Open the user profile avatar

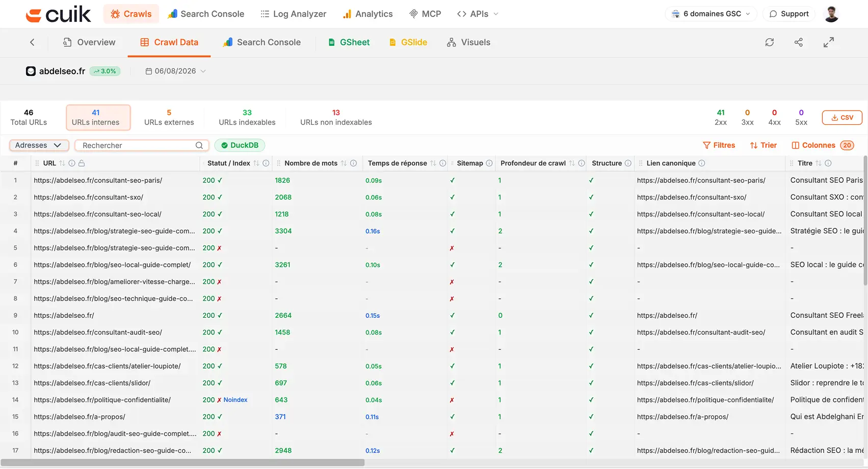pos(831,14)
